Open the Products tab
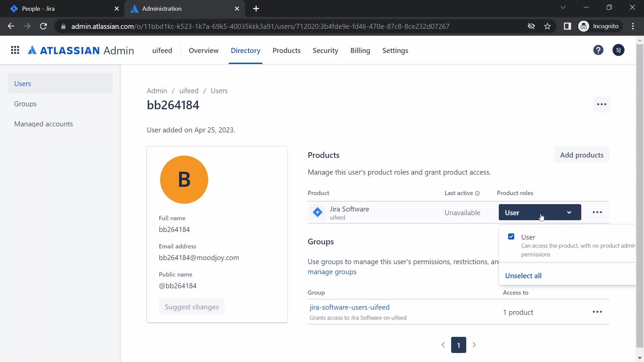Screen dimensions: 644x362 (x=286, y=50)
